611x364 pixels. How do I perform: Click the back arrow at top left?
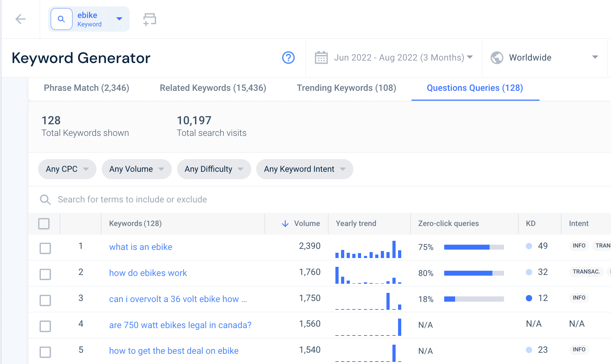point(20,19)
